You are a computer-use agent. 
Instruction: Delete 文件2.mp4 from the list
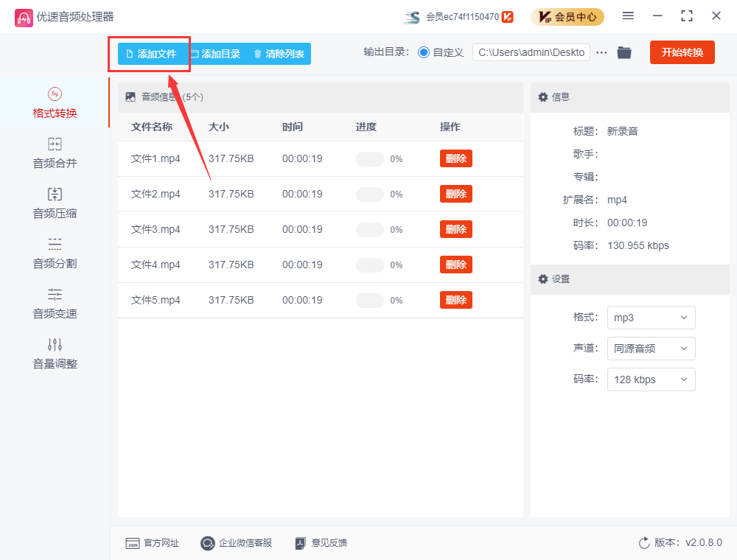click(456, 194)
